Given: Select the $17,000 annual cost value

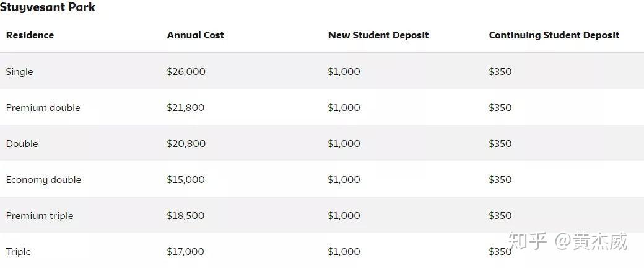Looking at the screenshot, I should click(x=185, y=251).
